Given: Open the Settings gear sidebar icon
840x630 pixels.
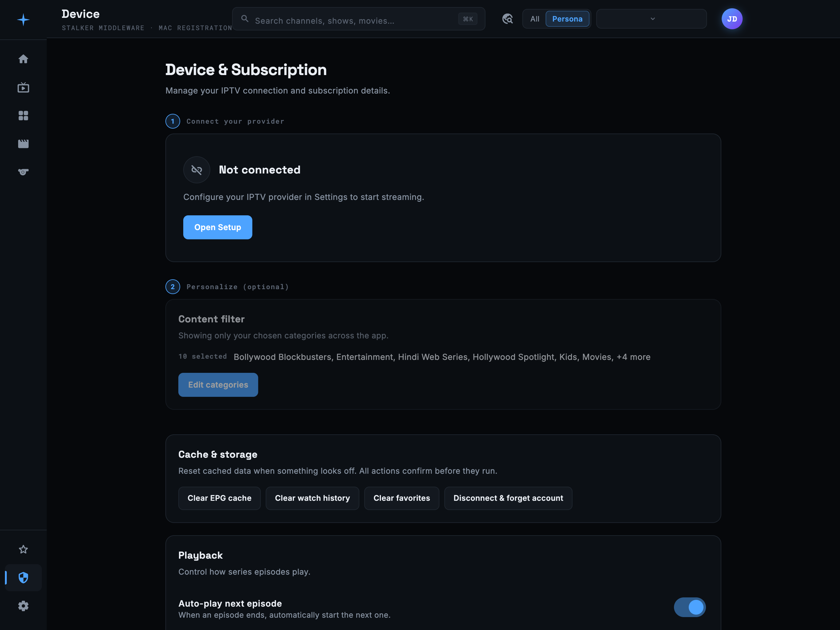Looking at the screenshot, I should click(23, 606).
